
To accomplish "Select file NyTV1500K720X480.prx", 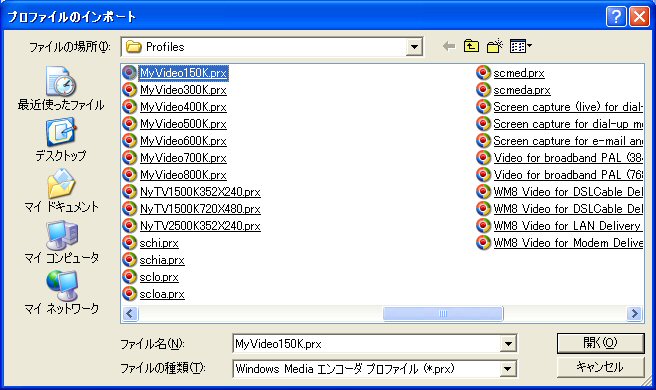I will pyautogui.click(x=200, y=209).
